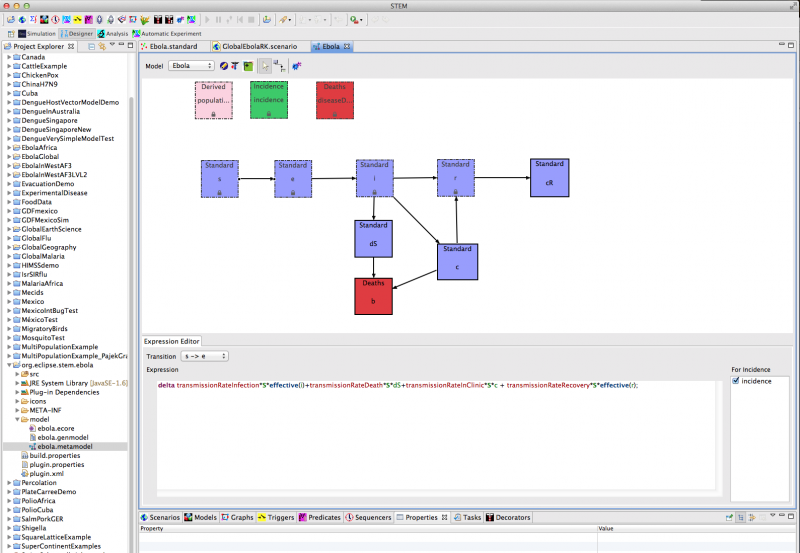Screen dimensions: 800x553
Task: Open the Sequencers view tab
Action: point(368,517)
